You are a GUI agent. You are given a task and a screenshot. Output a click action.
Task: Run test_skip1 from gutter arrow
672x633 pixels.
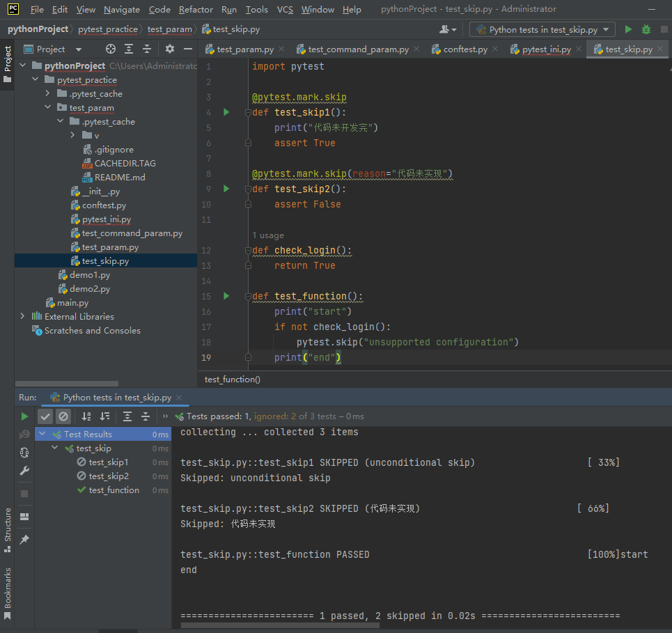(226, 112)
